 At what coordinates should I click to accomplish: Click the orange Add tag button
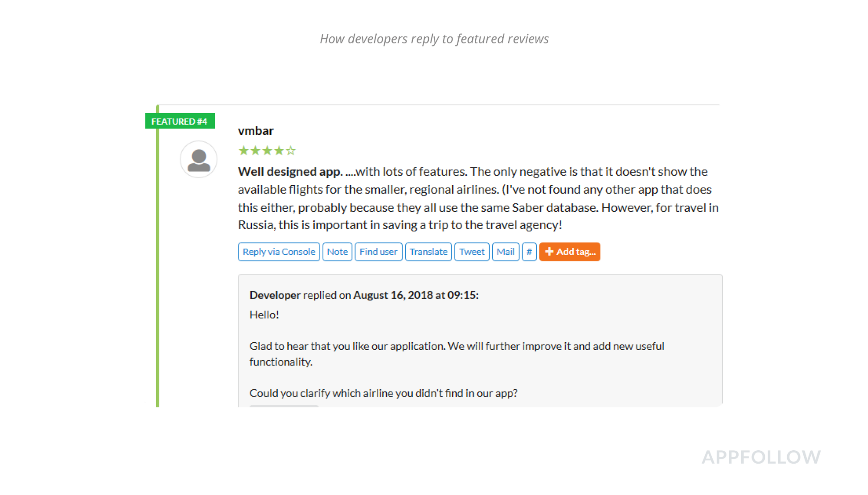tap(569, 252)
